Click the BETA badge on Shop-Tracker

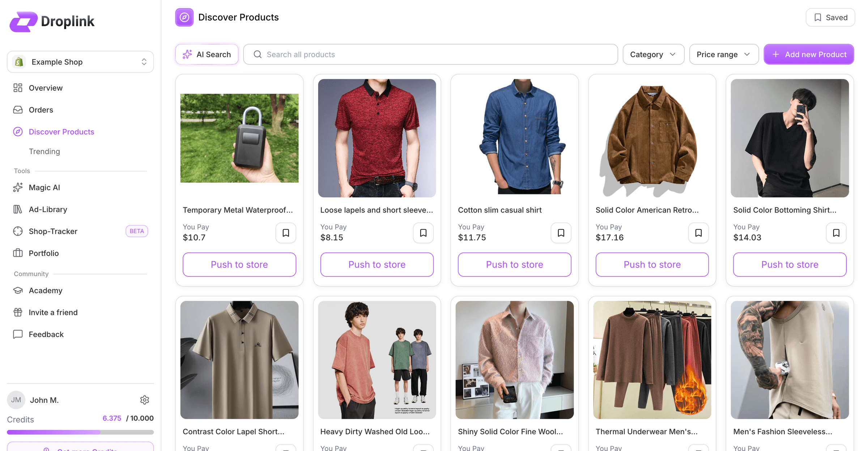pos(137,231)
